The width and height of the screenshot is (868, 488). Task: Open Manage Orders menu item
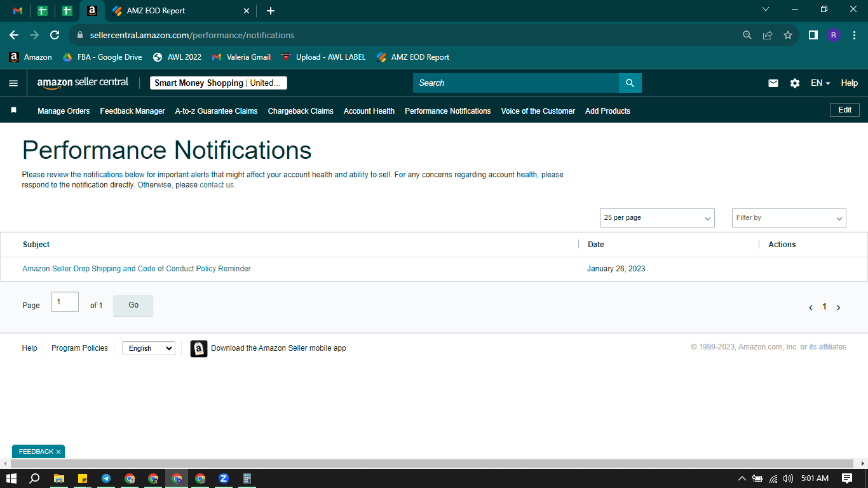pyautogui.click(x=64, y=111)
